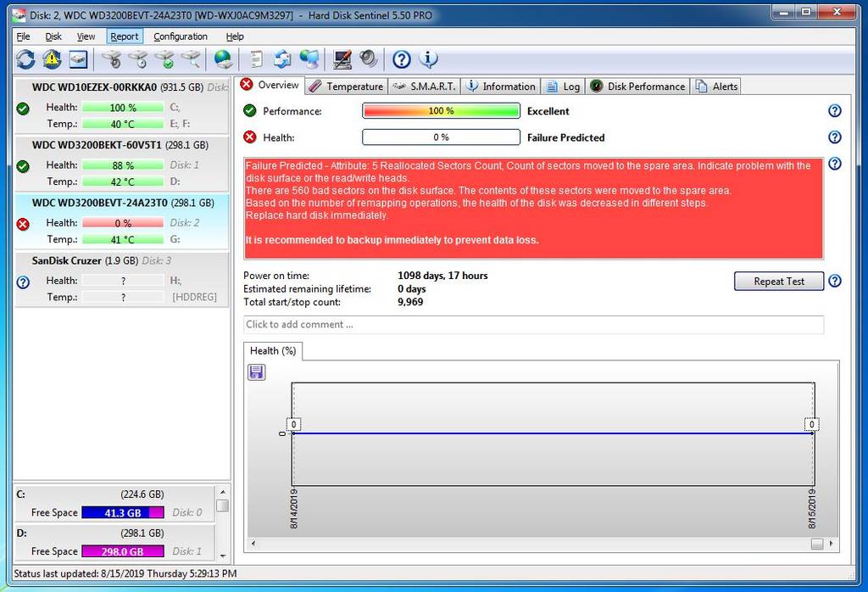The width and height of the screenshot is (868, 592).
Task: Click the speaker sound toolbar icon
Action: coord(369,59)
